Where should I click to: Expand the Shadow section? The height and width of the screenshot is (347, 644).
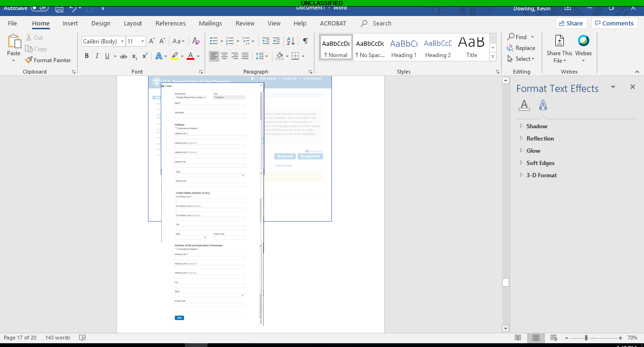click(x=537, y=126)
